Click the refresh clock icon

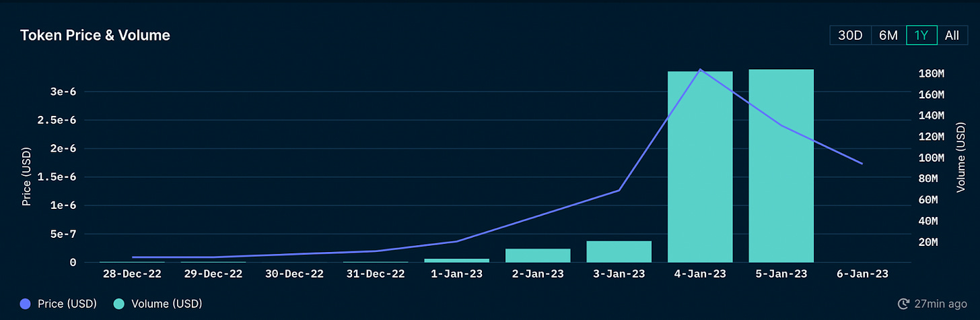click(x=903, y=305)
